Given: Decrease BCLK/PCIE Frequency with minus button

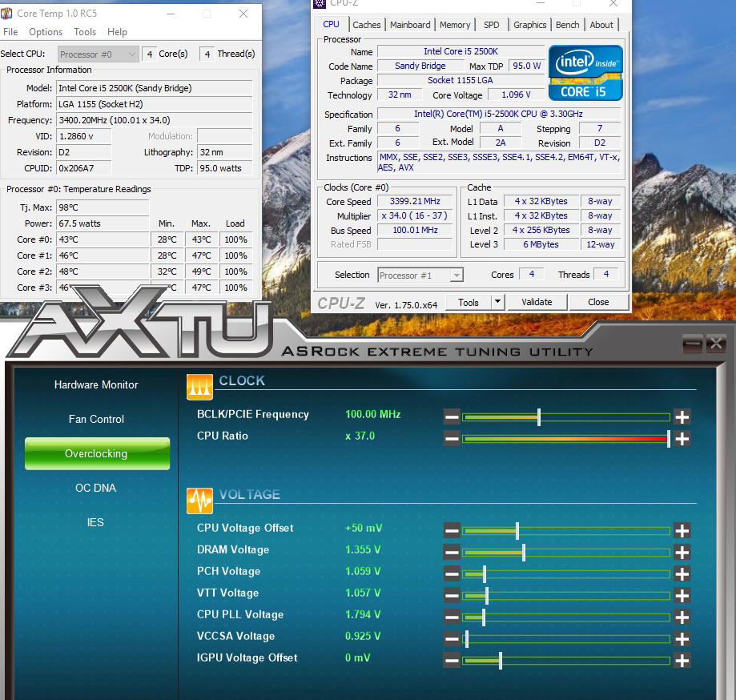Looking at the screenshot, I should (452, 416).
